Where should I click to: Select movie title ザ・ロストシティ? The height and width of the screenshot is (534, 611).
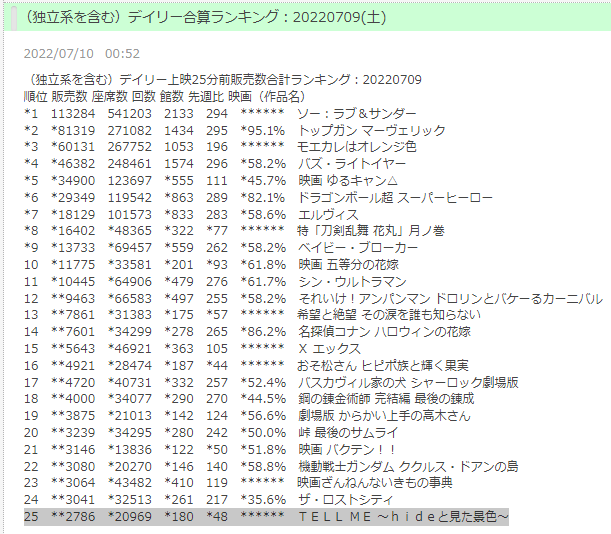[x=345, y=500]
